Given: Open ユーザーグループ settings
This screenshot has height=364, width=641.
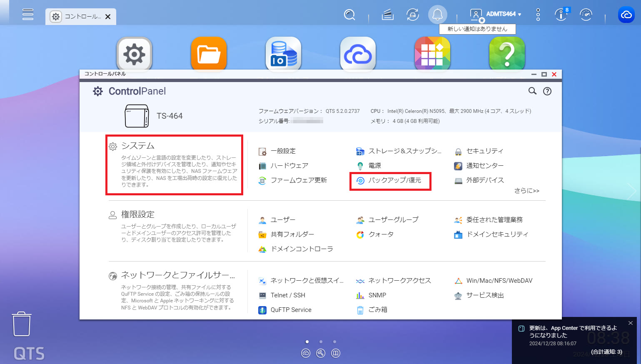Looking at the screenshot, I should pyautogui.click(x=388, y=220).
